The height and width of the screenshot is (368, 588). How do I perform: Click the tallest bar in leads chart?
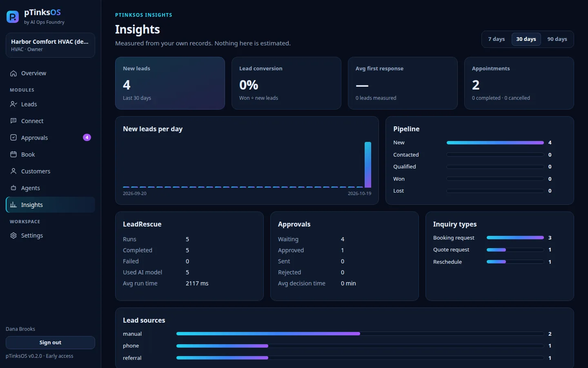[x=368, y=165]
